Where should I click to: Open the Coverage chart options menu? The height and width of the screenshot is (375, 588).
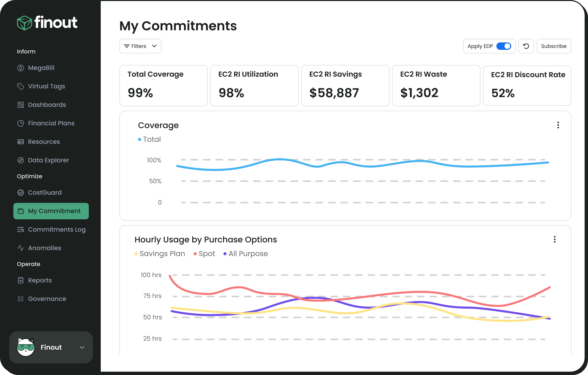click(558, 125)
